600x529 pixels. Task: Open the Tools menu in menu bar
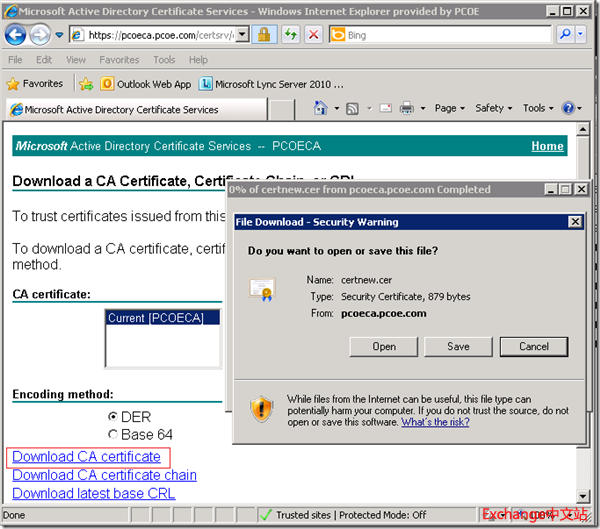[x=164, y=60]
